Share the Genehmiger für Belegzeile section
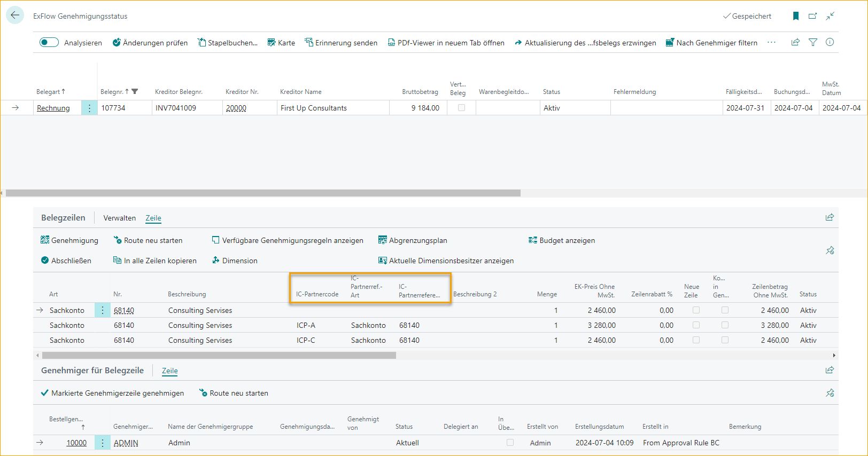 [x=830, y=370]
